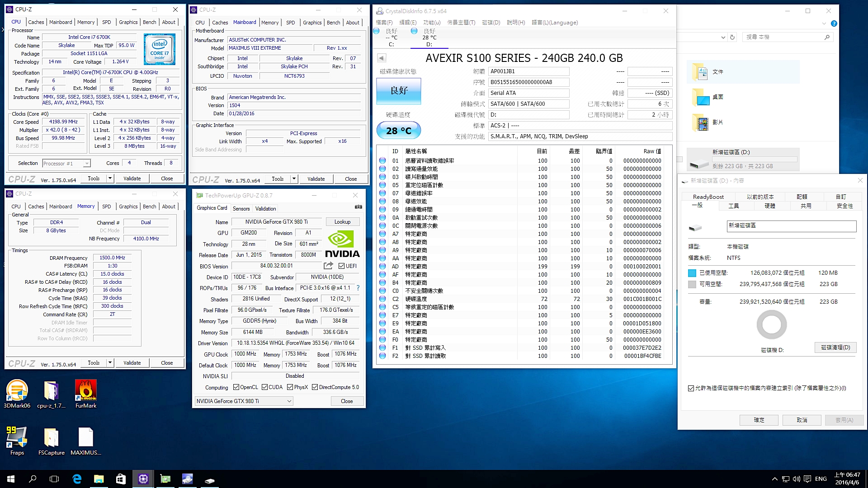Open 3DMark06 from the desktop
Image resolution: width=868 pixels, height=488 pixels.
click(x=17, y=389)
